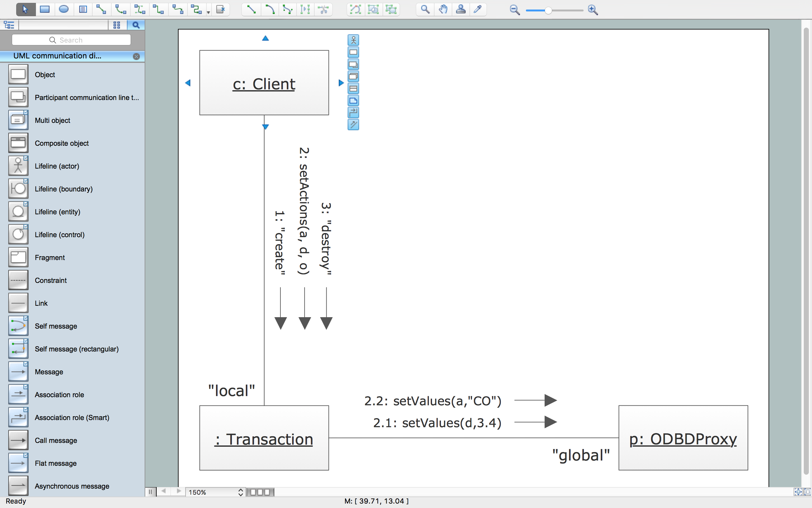Select the : Transaction object
The width and height of the screenshot is (812, 508).
tap(264, 438)
